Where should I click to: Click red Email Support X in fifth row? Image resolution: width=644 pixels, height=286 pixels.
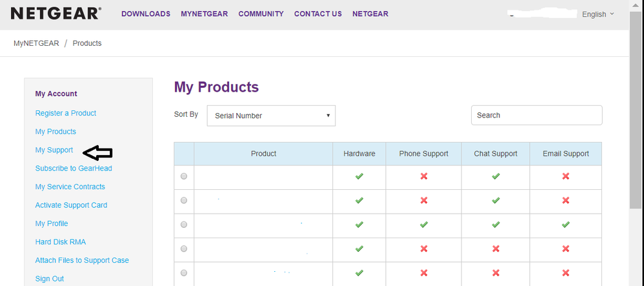[x=565, y=272]
